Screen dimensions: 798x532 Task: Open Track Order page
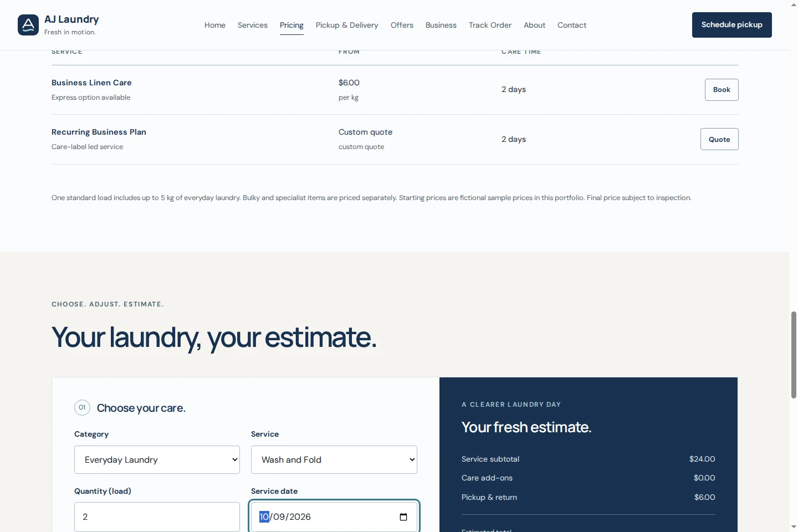(490, 25)
